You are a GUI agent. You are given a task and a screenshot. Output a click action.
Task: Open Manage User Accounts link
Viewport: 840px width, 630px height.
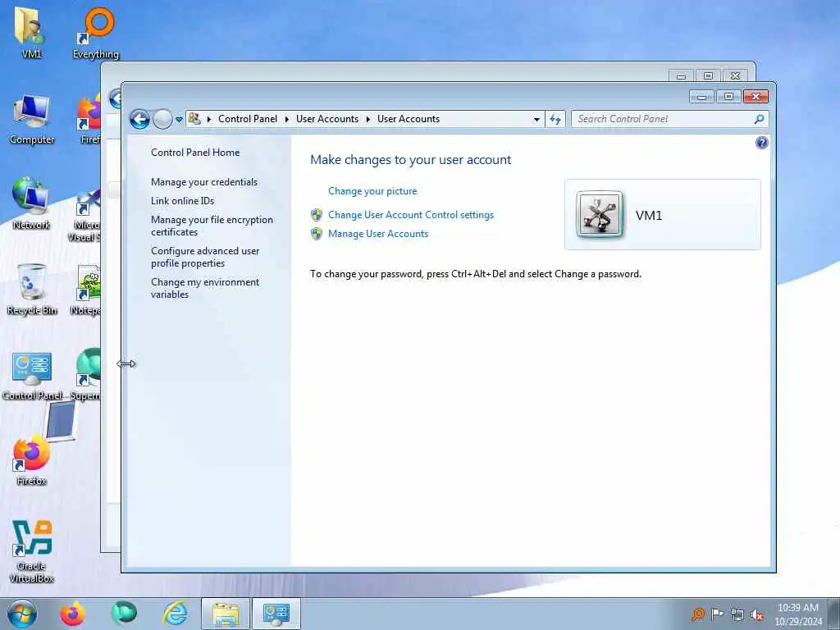(378, 234)
